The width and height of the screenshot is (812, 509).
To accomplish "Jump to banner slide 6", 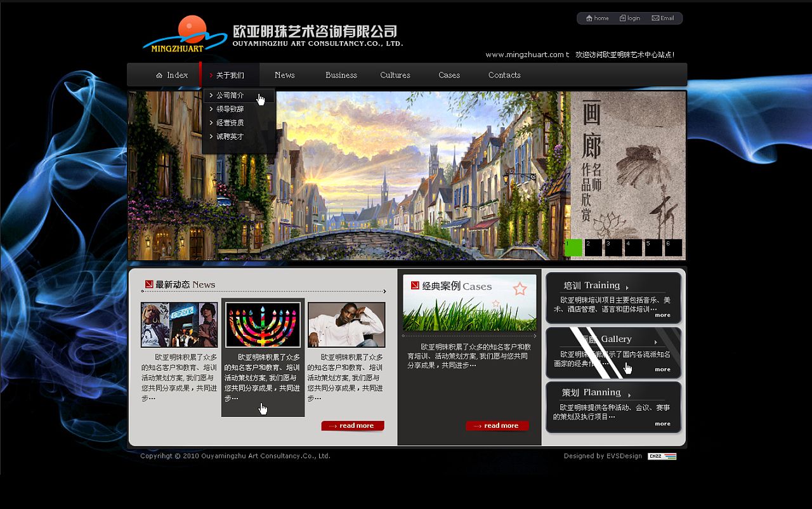I will tap(673, 248).
